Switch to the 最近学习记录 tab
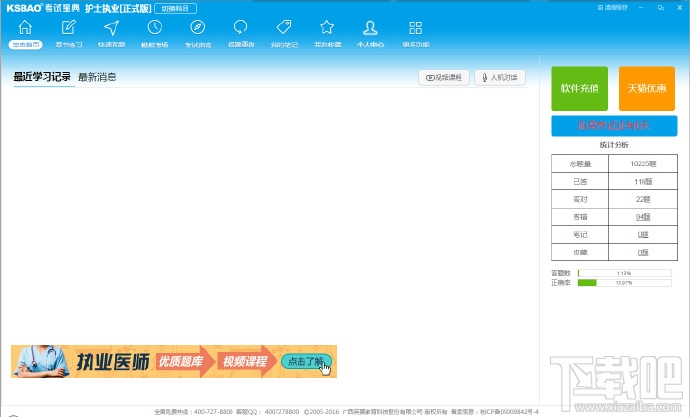This screenshot has height=417, width=690. (x=42, y=77)
